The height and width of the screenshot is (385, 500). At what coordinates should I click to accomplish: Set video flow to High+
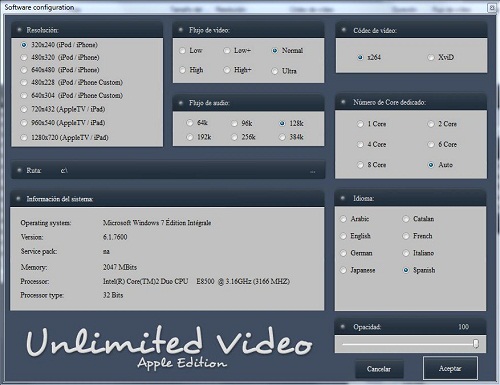pyautogui.click(x=227, y=70)
